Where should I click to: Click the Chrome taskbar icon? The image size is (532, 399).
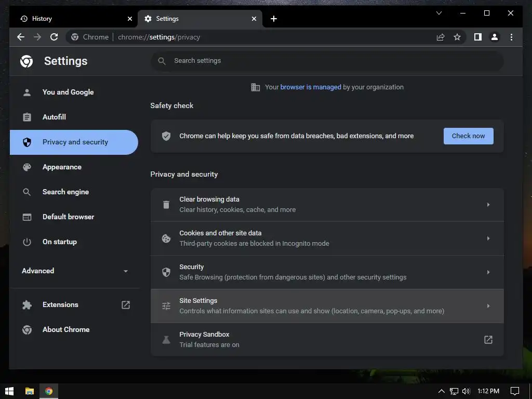pyautogui.click(x=49, y=391)
